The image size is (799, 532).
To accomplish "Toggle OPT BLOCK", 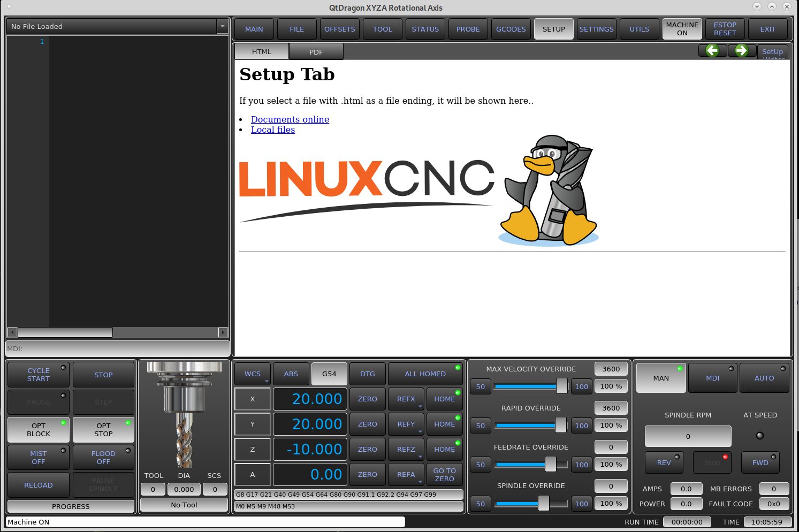I will (39, 430).
